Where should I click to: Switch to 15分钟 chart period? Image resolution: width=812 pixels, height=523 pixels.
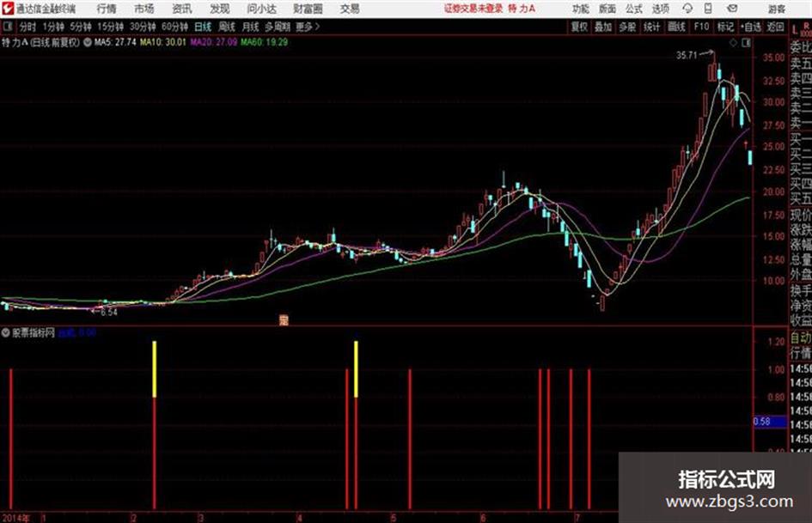111,27
